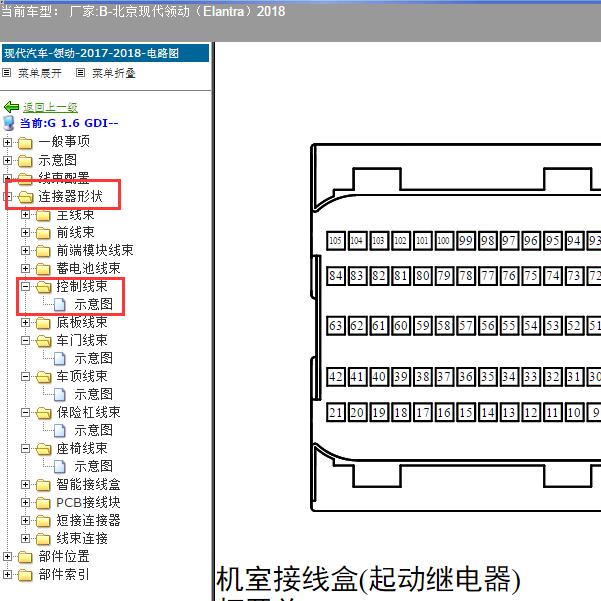Collapse the 控制线束 node
This screenshot has height=601, width=601.
(x=25, y=286)
